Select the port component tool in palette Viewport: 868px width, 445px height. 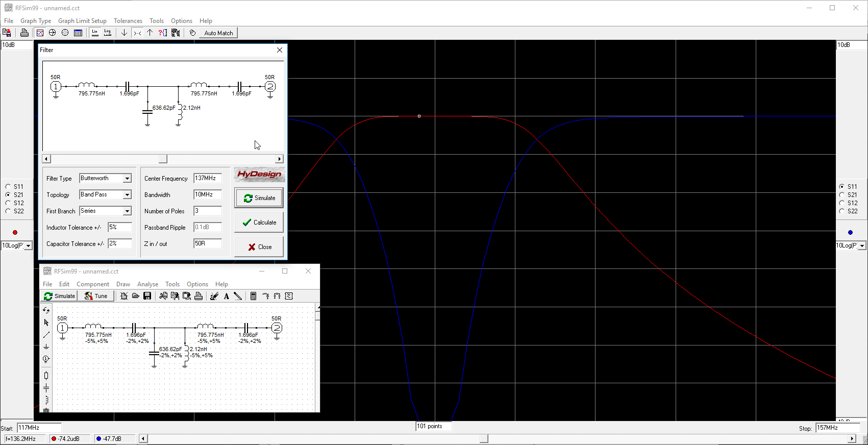click(x=46, y=359)
